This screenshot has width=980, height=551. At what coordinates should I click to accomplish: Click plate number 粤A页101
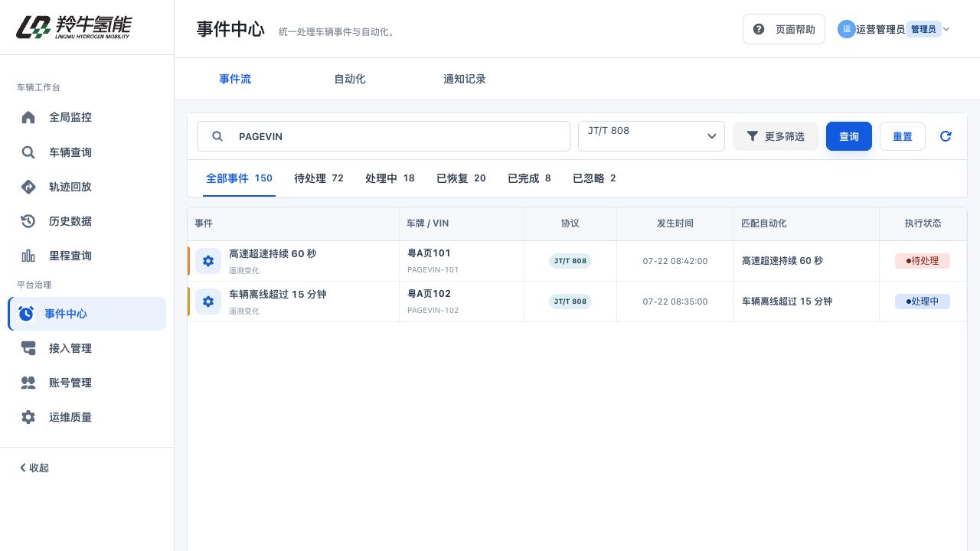point(430,253)
